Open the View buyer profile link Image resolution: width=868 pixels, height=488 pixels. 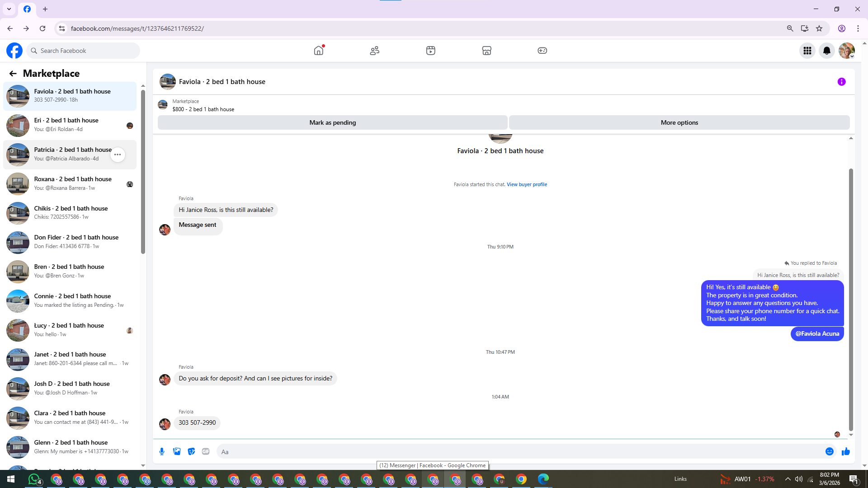click(527, 184)
